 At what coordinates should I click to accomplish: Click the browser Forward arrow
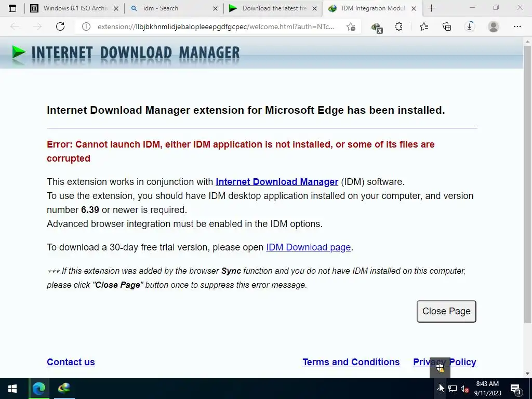coord(37,26)
